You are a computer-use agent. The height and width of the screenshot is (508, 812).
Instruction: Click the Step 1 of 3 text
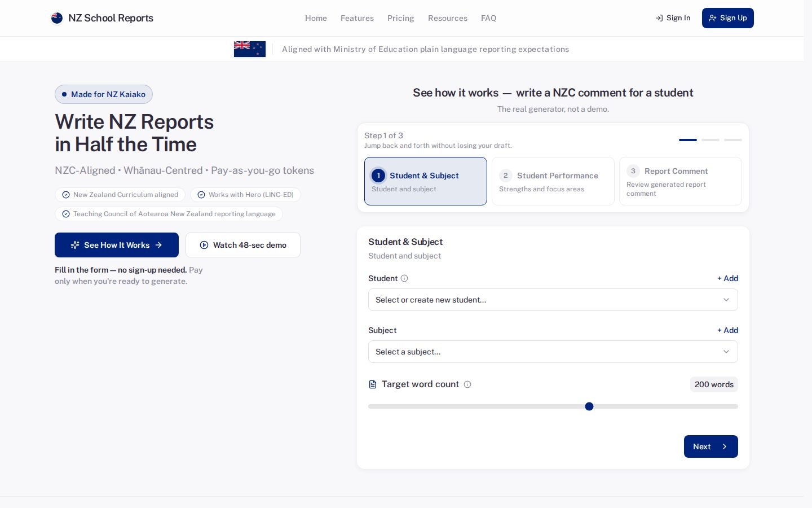coord(383,135)
